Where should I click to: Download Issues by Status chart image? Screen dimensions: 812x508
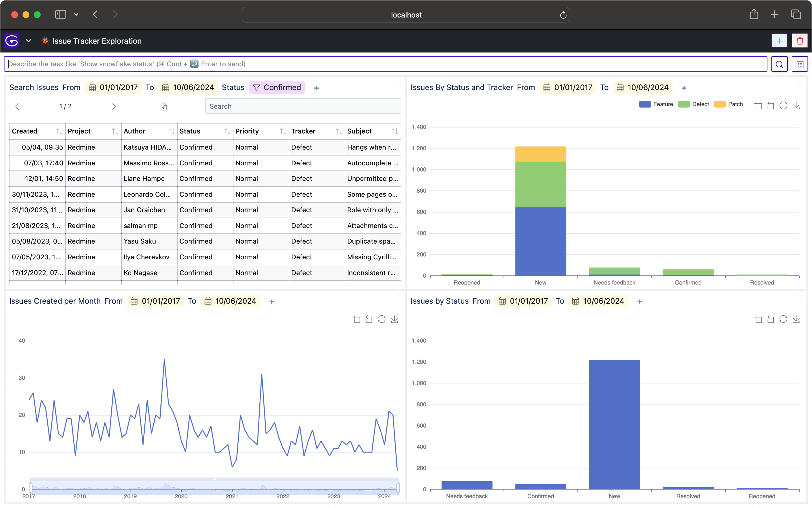coord(796,319)
